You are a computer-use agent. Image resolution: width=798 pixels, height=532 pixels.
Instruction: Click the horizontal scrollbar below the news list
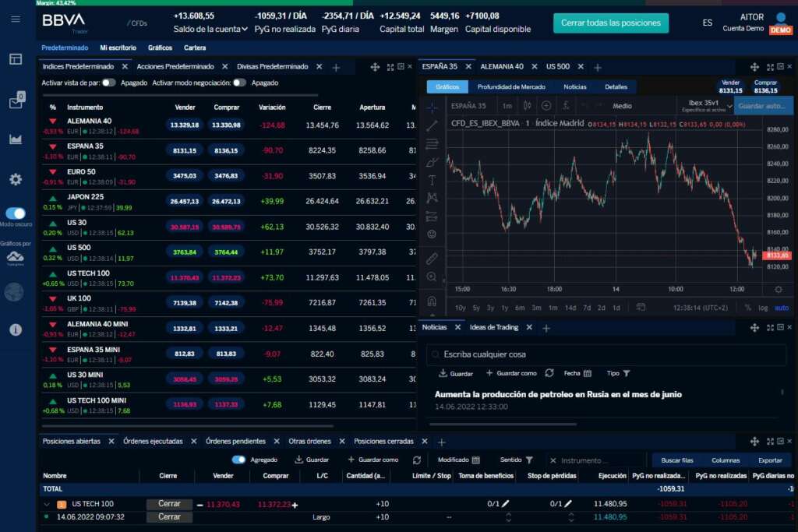503,424
